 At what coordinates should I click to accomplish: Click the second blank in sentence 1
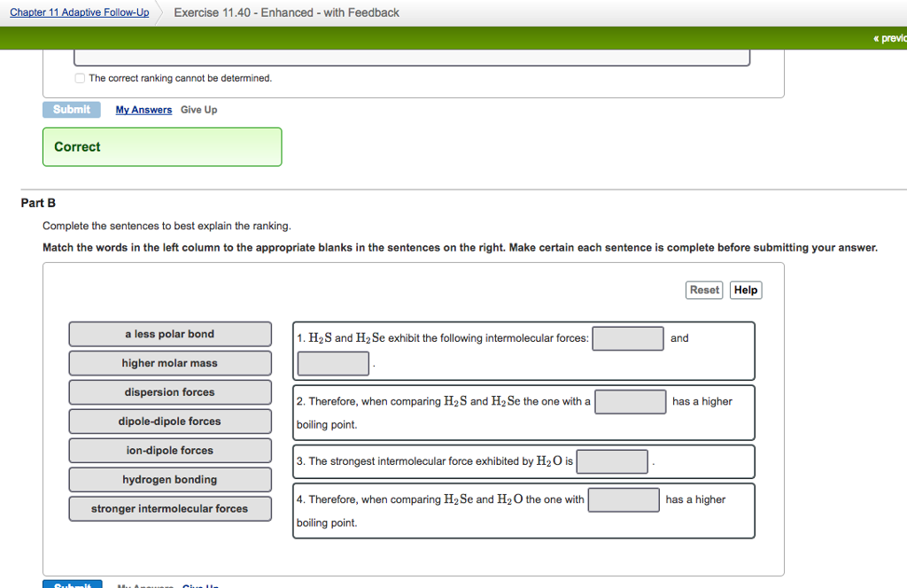pos(333,363)
